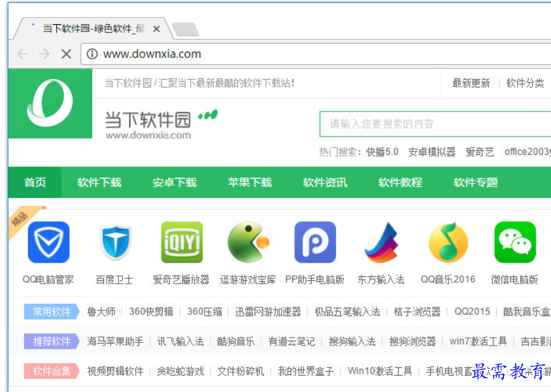Open the 爱奇艺播放器 text link
This screenshot has width=551, height=392.
[x=181, y=280]
